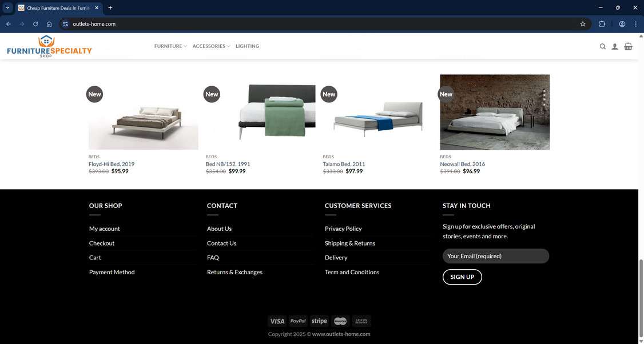The height and width of the screenshot is (344, 644).
Task: Open the Privacy Policy link
Action: point(343,229)
